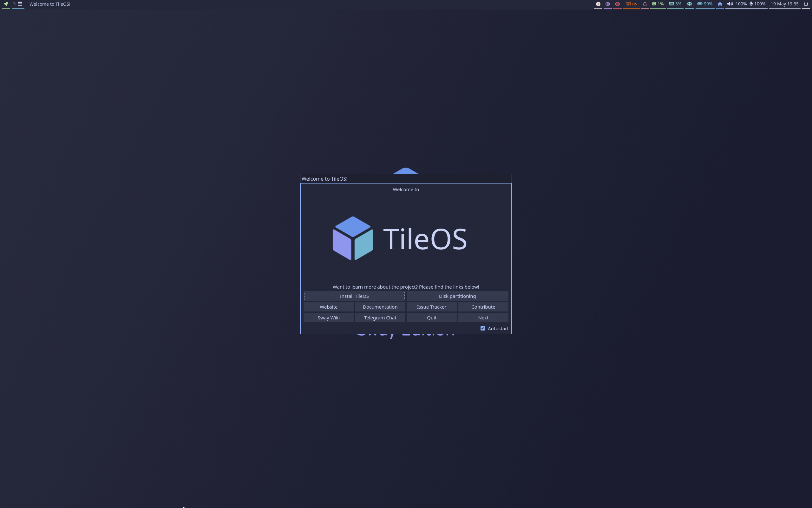Go to the Next page

point(483,317)
